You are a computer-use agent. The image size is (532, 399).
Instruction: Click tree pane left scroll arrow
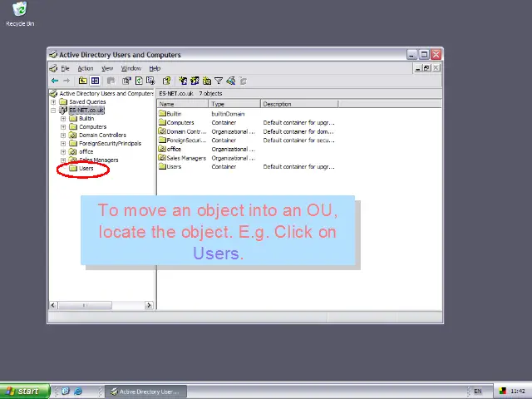pyautogui.click(x=53, y=305)
